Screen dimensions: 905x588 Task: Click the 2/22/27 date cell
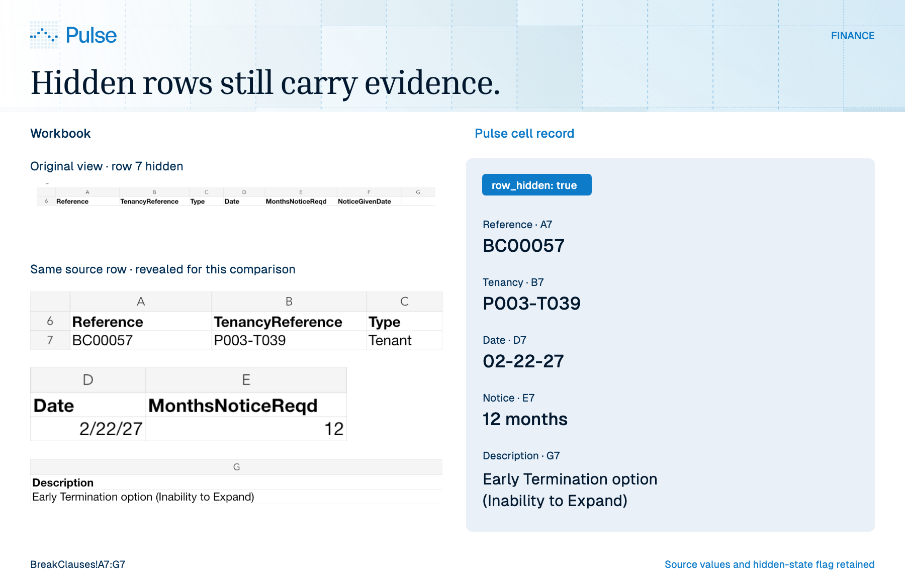click(88, 429)
